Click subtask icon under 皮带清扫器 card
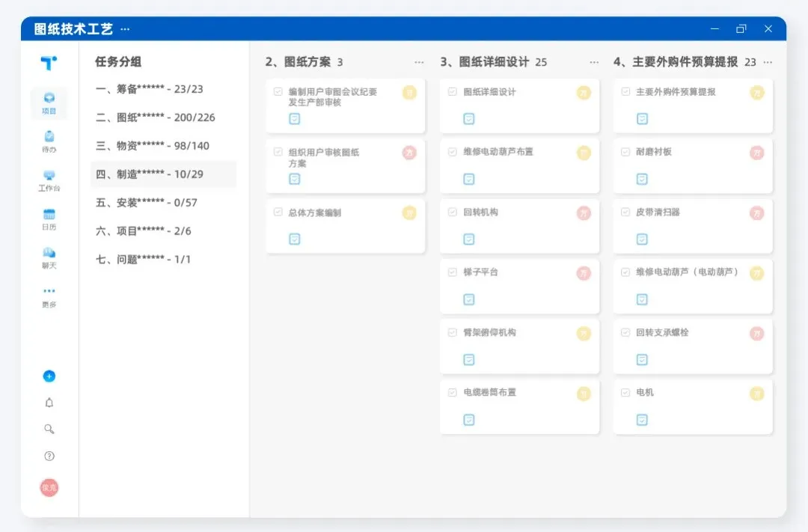The image size is (808, 532). pos(642,239)
